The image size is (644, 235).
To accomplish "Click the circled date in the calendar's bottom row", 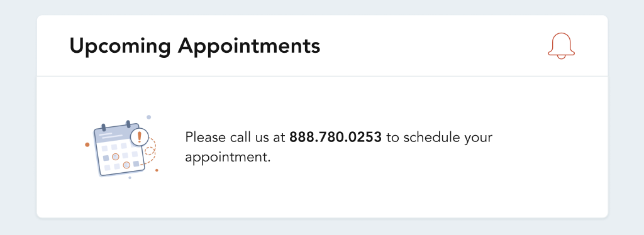I will [126, 165].
